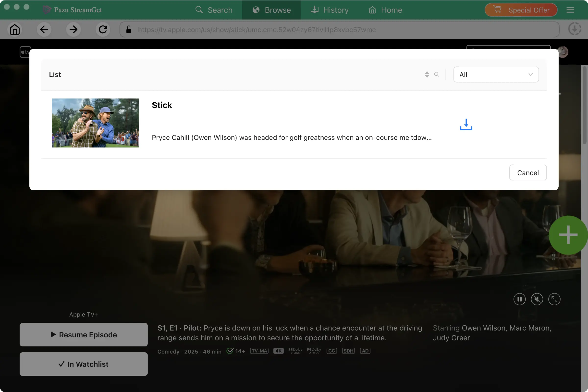588x392 pixels.
Task: Click the CC badge
Action: click(x=331, y=351)
